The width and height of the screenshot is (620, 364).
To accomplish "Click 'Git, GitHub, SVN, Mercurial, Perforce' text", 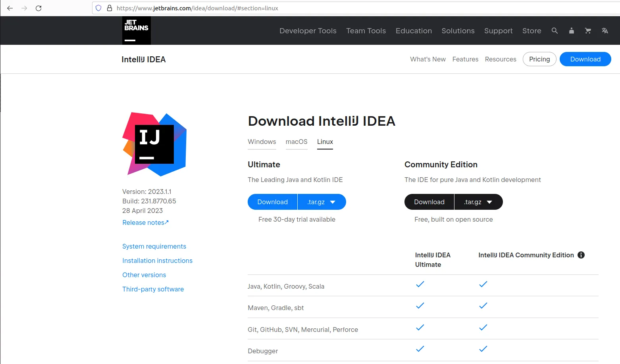I will (303, 330).
